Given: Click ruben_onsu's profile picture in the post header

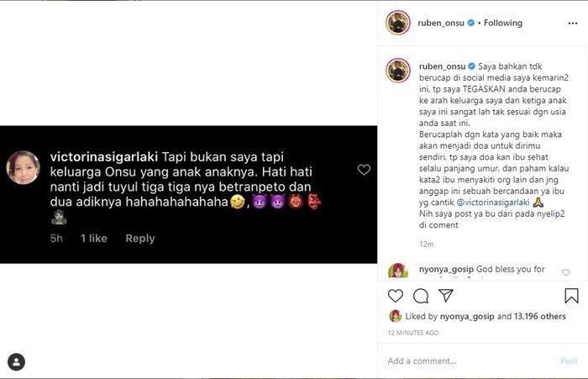Looking at the screenshot, I should 398,23.
